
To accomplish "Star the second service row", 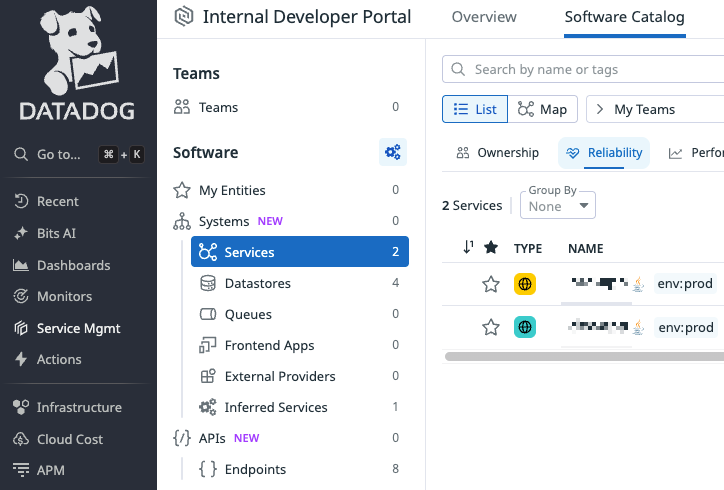I will 491,327.
